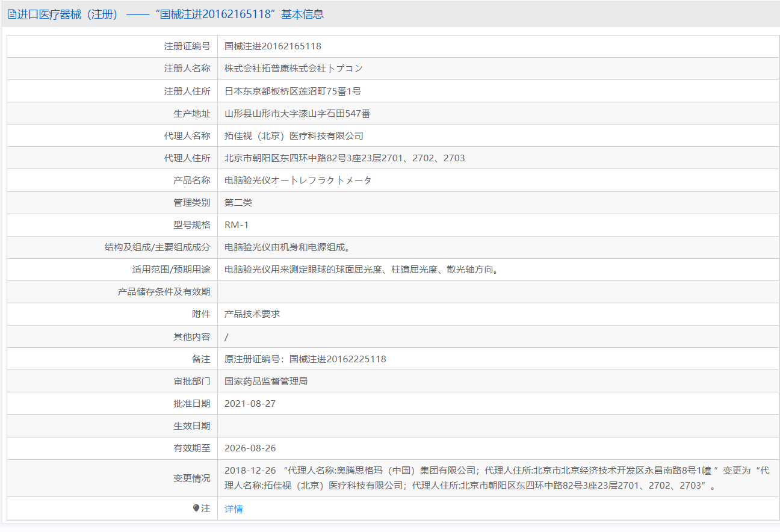Click registrant address 日本东京都板桥区莲沼町75番1号
This screenshot has width=780, height=532.
(292, 91)
